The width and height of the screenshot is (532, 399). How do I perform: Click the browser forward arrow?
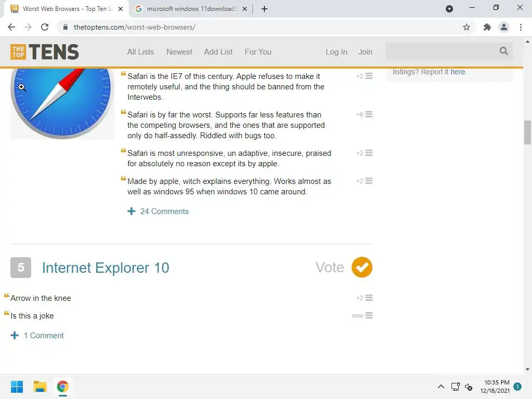point(28,27)
